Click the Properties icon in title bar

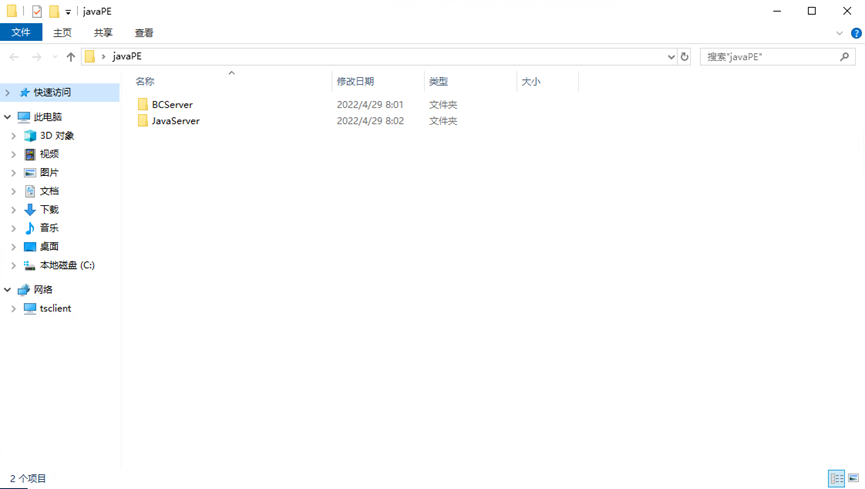click(37, 11)
